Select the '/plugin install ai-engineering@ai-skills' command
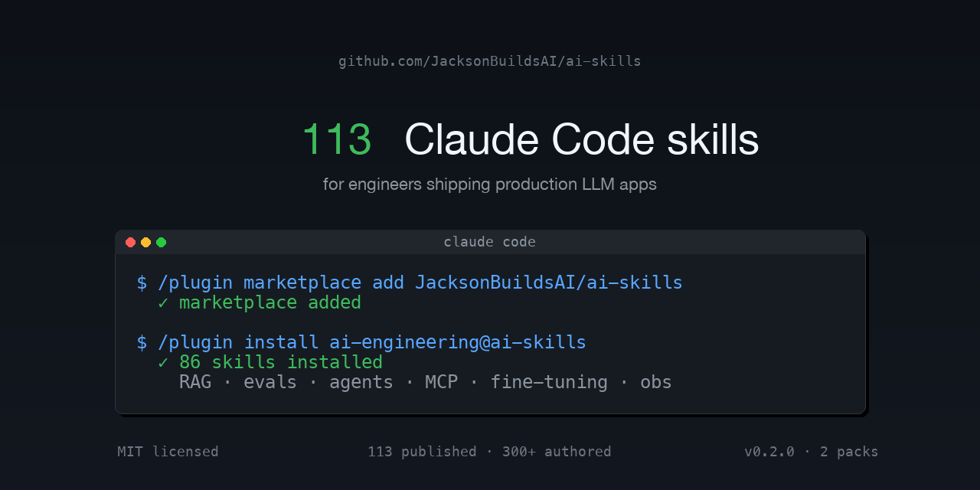The image size is (980, 490). point(361,342)
